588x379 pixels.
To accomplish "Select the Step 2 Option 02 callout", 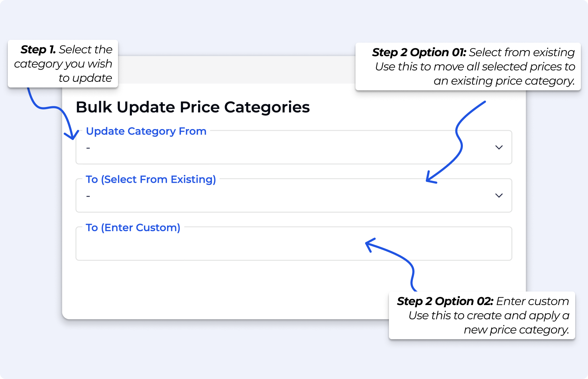I will (x=482, y=316).
